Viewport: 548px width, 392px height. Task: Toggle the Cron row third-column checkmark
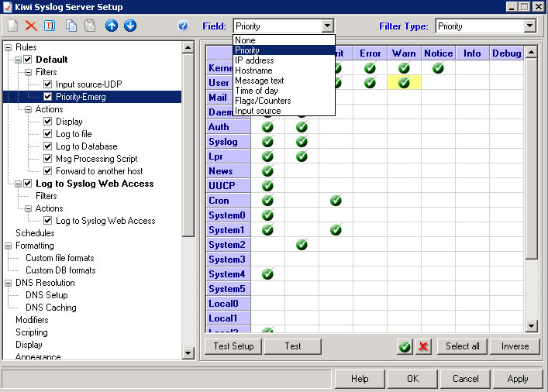pos(336,200)
